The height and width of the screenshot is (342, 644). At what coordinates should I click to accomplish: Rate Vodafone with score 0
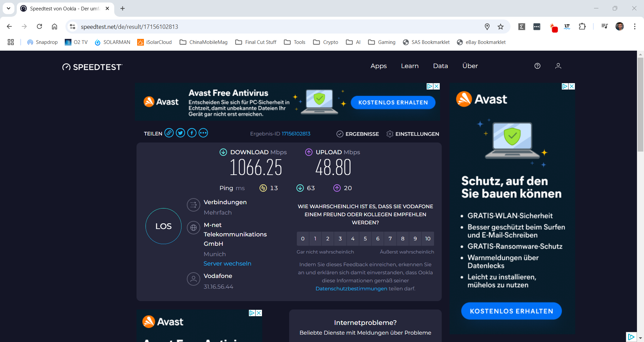303,239
